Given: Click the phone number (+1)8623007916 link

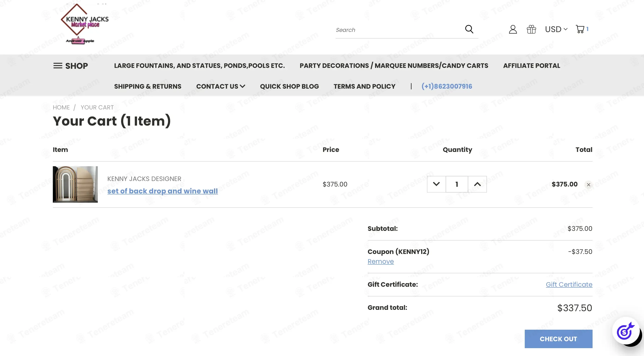Looking at the screenshot, I should 447,86.
